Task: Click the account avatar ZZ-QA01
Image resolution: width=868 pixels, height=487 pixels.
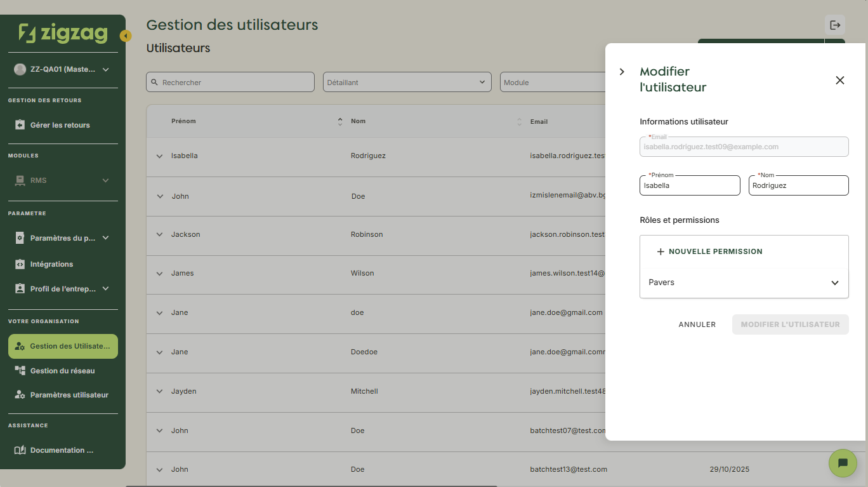Action: [x=20, y=70]
